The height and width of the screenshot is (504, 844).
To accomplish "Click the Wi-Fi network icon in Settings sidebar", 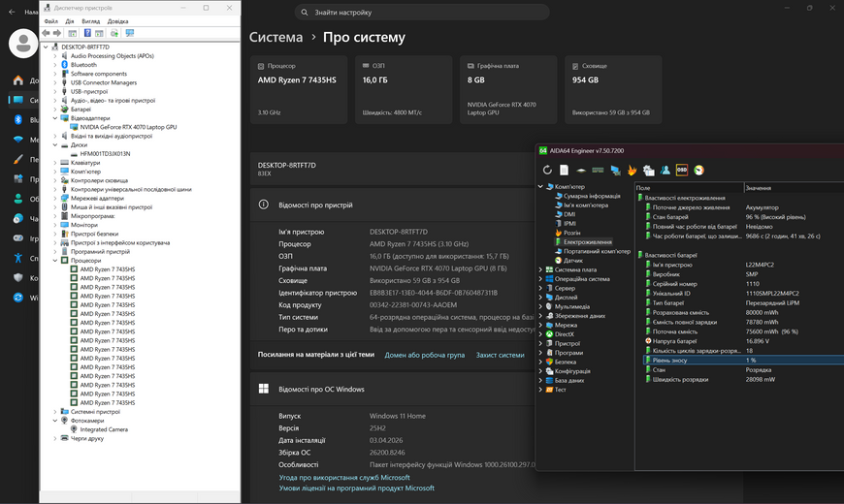I will pos(18,140).
